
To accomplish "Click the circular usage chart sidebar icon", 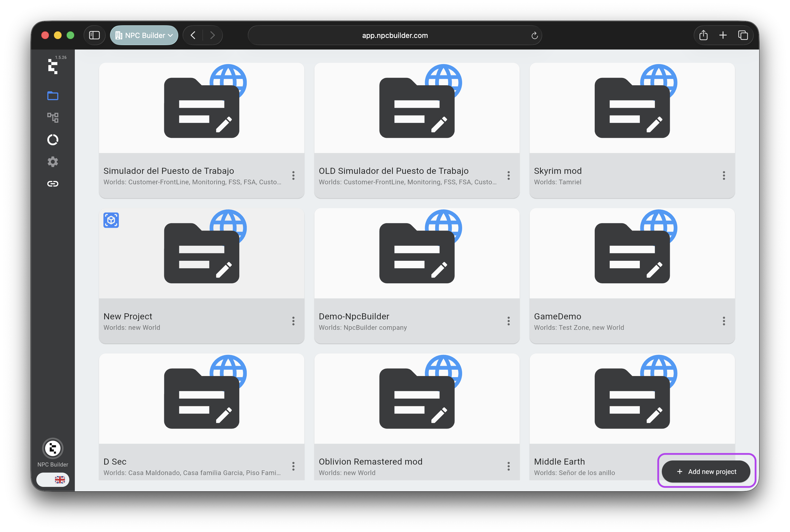I will (53, 140).
